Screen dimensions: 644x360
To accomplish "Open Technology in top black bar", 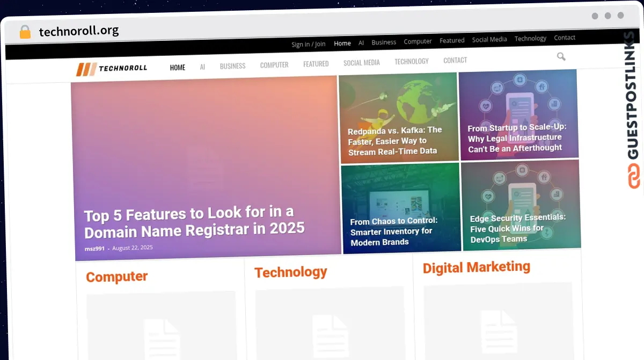I will tap(530, 39).
